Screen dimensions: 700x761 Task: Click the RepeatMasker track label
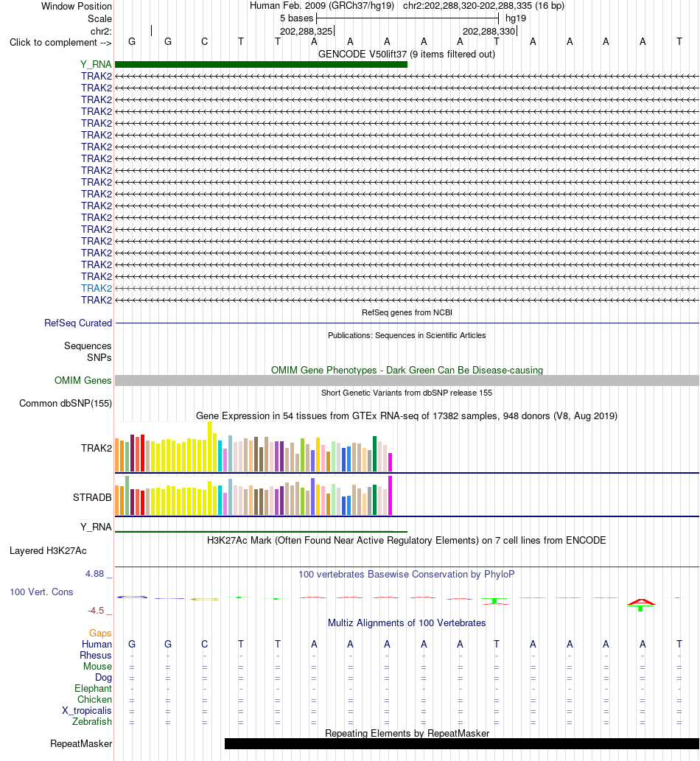[x=81, y=744]
